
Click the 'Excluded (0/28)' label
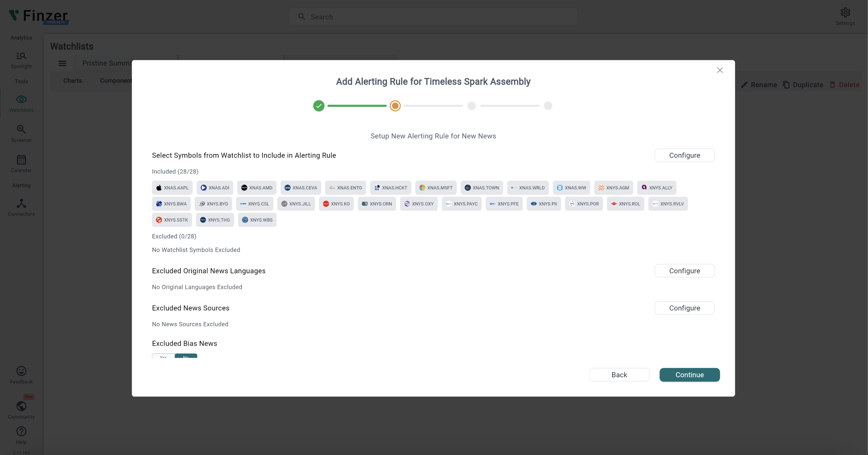pyautogui.click(x=174, y=236)
